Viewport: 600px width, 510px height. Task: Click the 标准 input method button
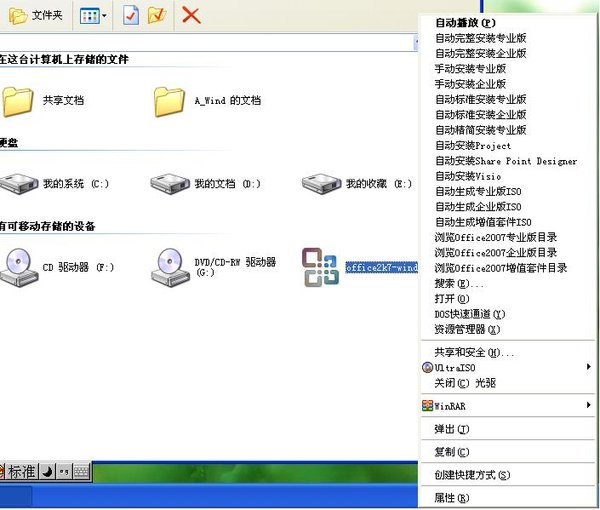pos(22,471)
